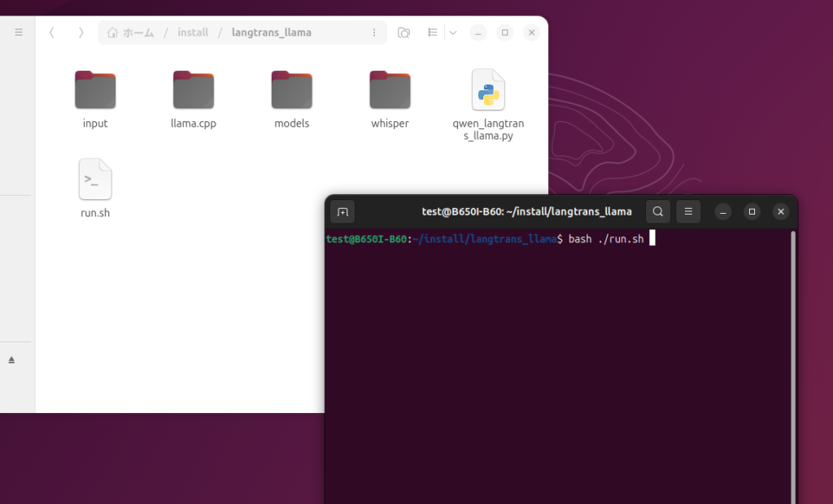Open the terminal hamburger menu
Image resolution: width=833 pixels, height=504 pixels.
(688, 212)
